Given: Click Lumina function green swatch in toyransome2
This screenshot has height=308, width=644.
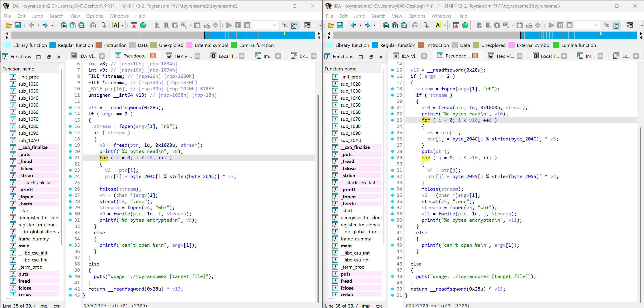Looking at the screenshot, I should pyautogui.click(x=234, y=45).
